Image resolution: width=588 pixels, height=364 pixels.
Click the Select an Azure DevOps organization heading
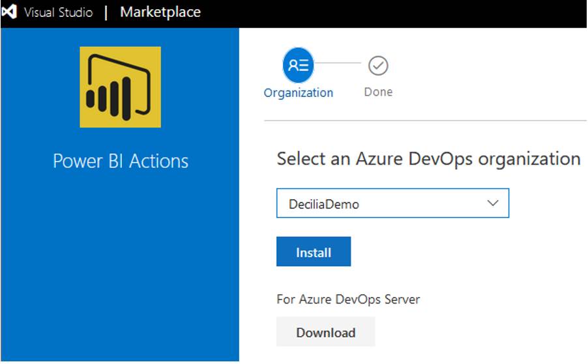pyautogui.click(x=429, y=159)
